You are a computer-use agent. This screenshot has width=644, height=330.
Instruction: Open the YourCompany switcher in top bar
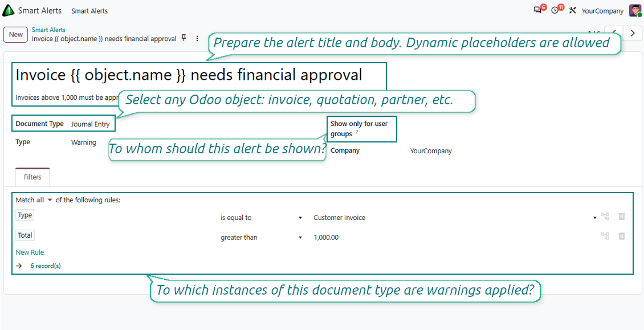click(x=602, y=11)
